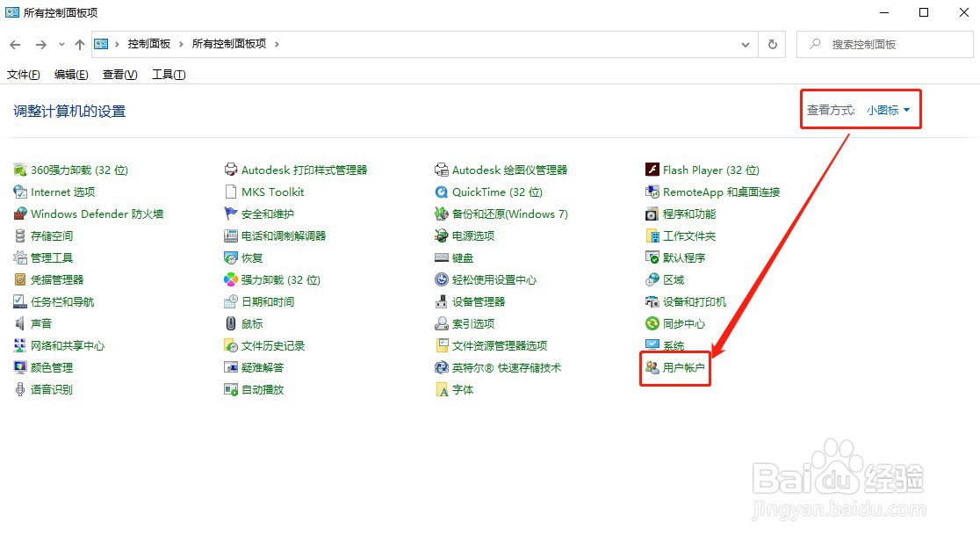Image resolution: width=980 pixels, height=543 pixels.
Task: Click the 恢复 icon
Action: [x=231, y=257]
